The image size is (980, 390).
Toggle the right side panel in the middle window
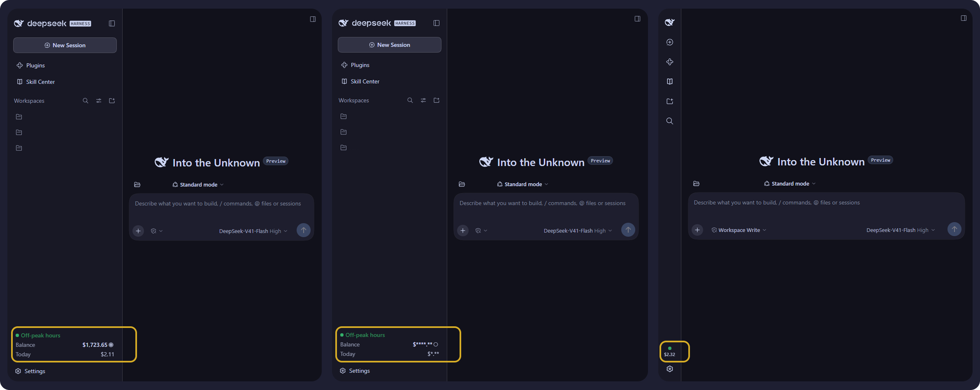coord(637,18)
